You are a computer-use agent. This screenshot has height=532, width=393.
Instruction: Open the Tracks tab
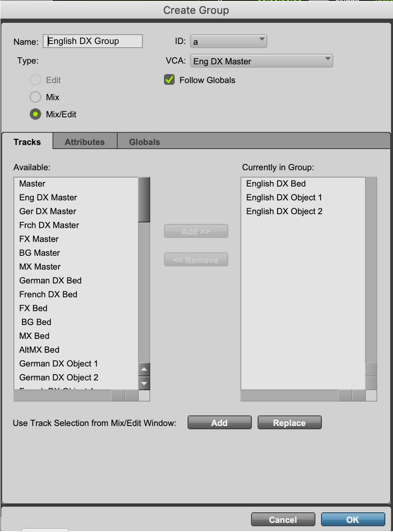pyautogui.click(x=27, y=142)
